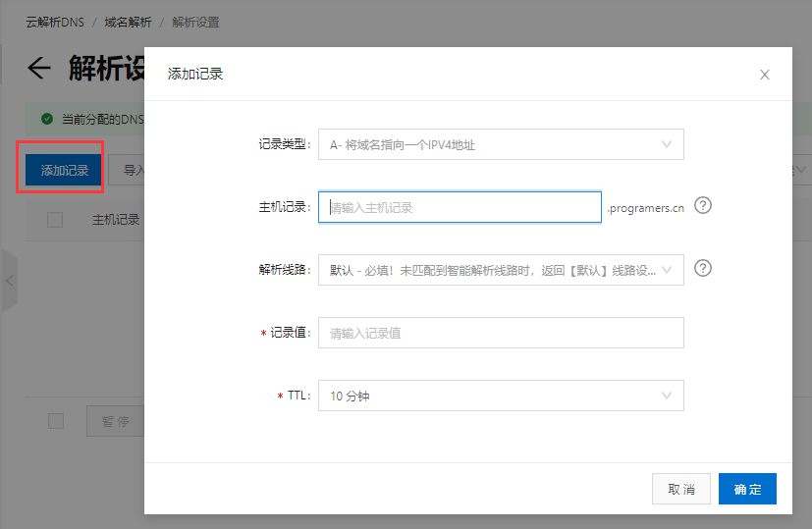
Task: Expand the 解析线路 dropdown
Action: click(501, 270)
